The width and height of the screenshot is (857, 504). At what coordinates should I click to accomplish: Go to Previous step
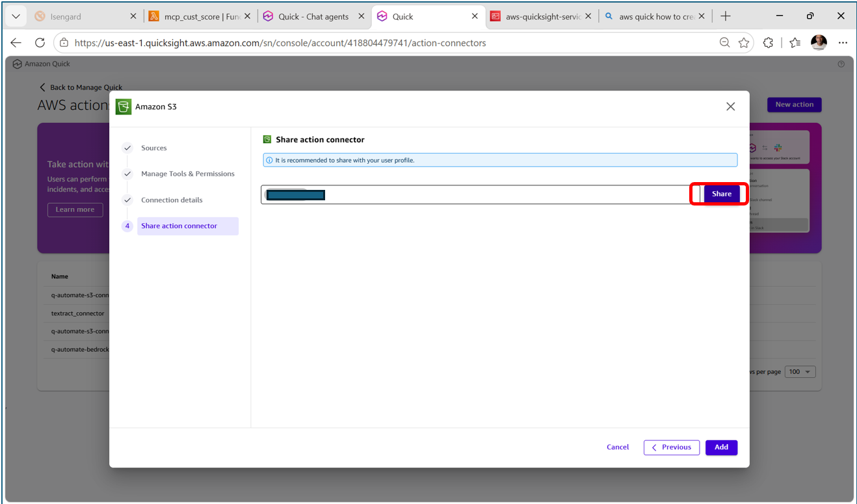coord(672,447)
